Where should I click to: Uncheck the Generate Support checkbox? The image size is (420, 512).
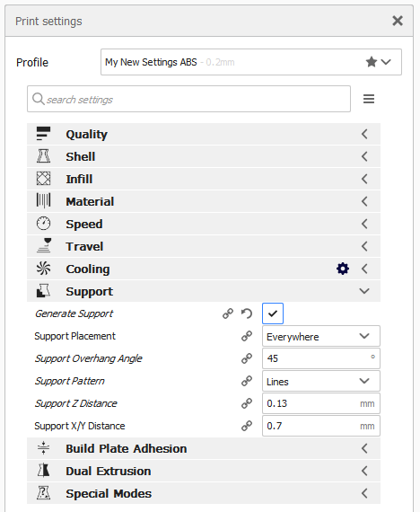273,313
